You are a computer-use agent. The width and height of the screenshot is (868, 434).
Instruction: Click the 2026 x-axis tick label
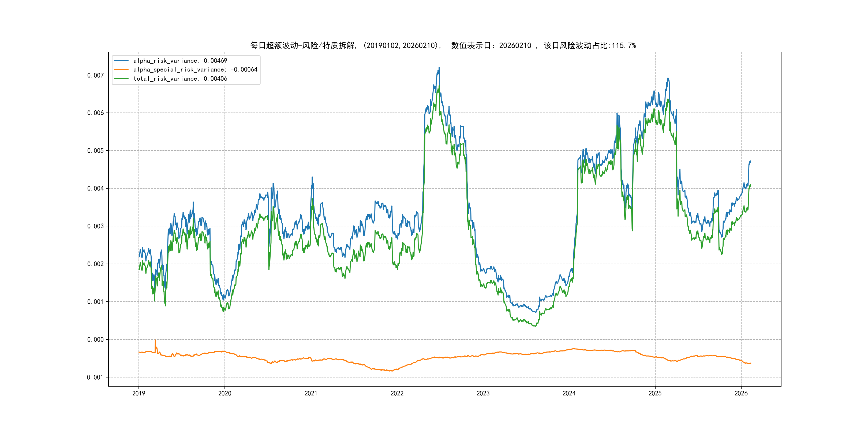(741, 393)
